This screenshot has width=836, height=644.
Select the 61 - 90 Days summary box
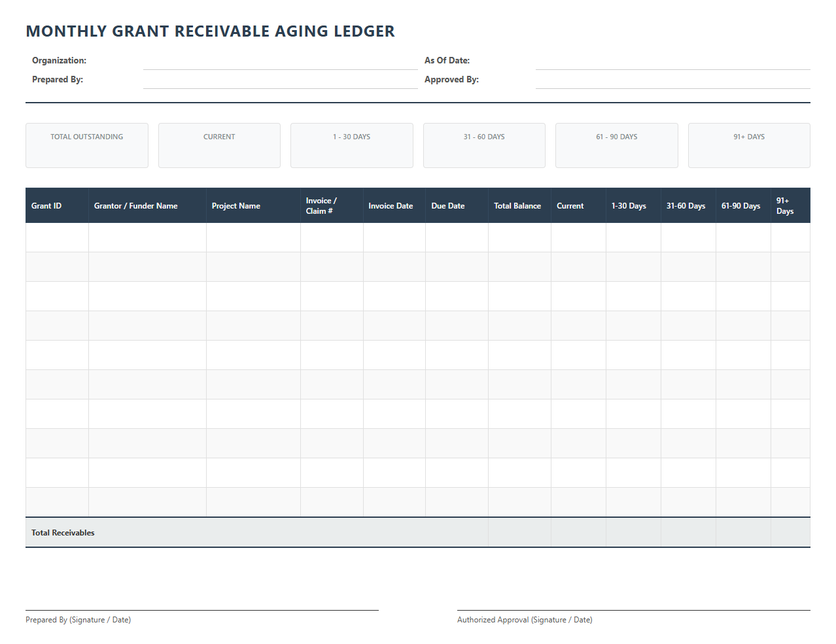(x=617, y=145)
